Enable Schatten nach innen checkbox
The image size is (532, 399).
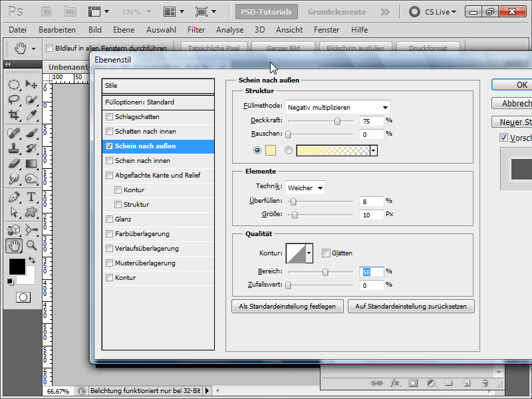point(109,131)
